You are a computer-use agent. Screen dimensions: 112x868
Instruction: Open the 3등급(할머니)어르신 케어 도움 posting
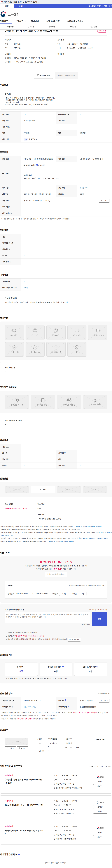24,832
